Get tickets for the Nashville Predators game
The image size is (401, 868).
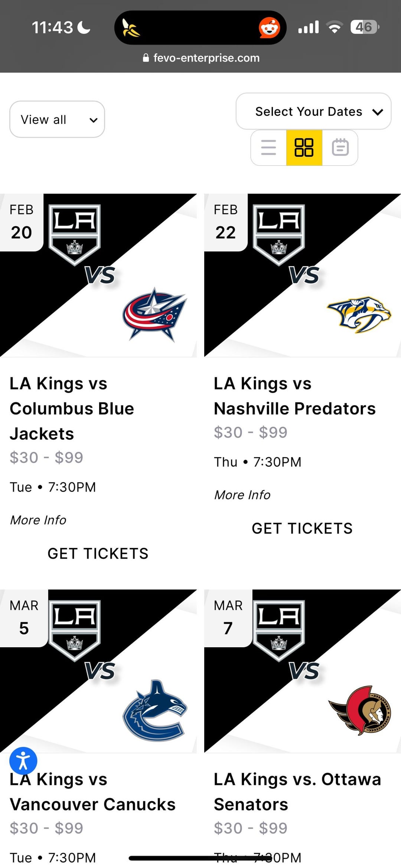(x=302, y=528)
